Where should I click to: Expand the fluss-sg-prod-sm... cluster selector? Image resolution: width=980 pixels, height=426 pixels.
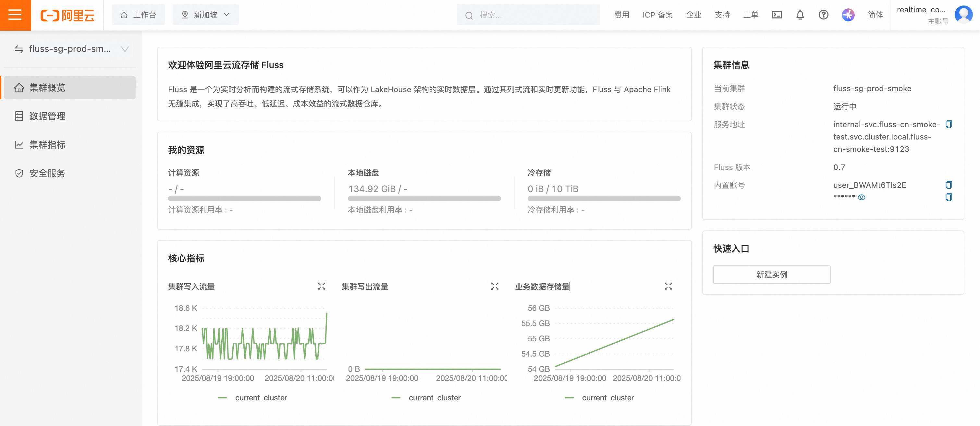point(71,49)
